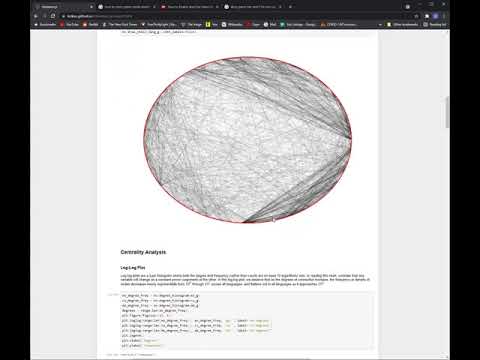Image resolution: width=480 pixels, height=360 pixels.
Task: Click the browser Back arrow
Action: point(36,16)
